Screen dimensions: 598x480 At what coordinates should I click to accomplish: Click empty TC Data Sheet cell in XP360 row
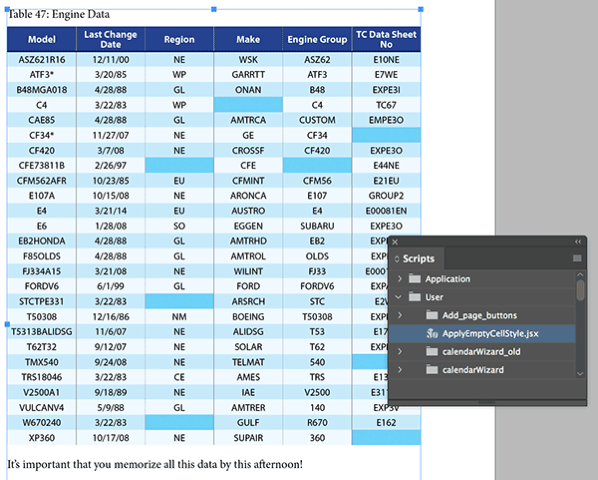(x=386, y=438)
